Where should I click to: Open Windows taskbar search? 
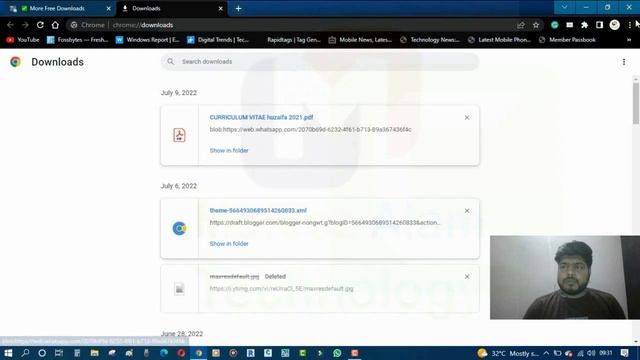click(x=25, y=353)
